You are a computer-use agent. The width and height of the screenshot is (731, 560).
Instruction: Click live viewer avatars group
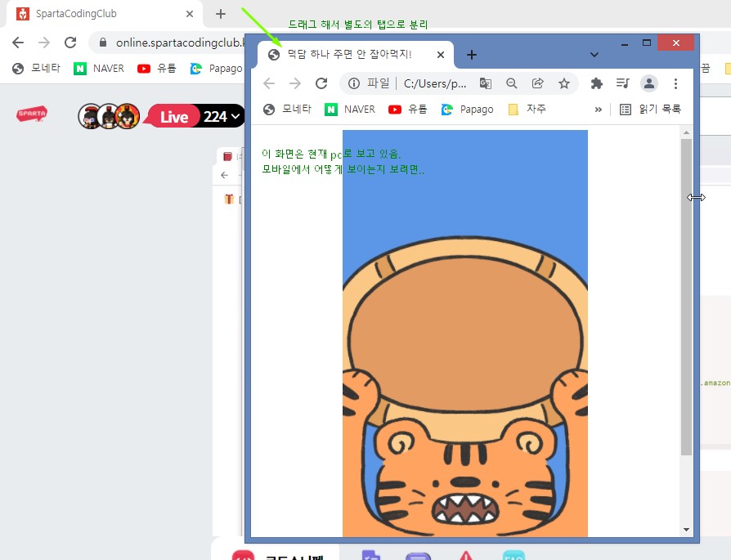[109, 116]
